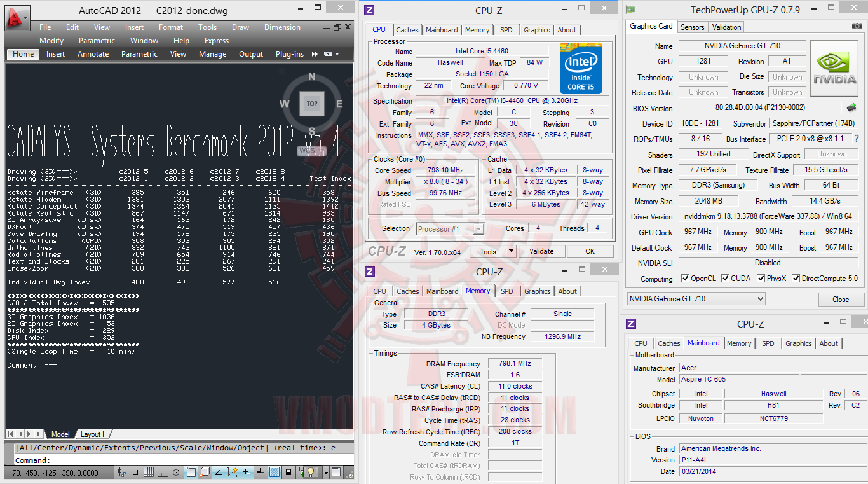Jump to last layout tab arrow
The image size is (868, 484).
[x=38, y=434]
